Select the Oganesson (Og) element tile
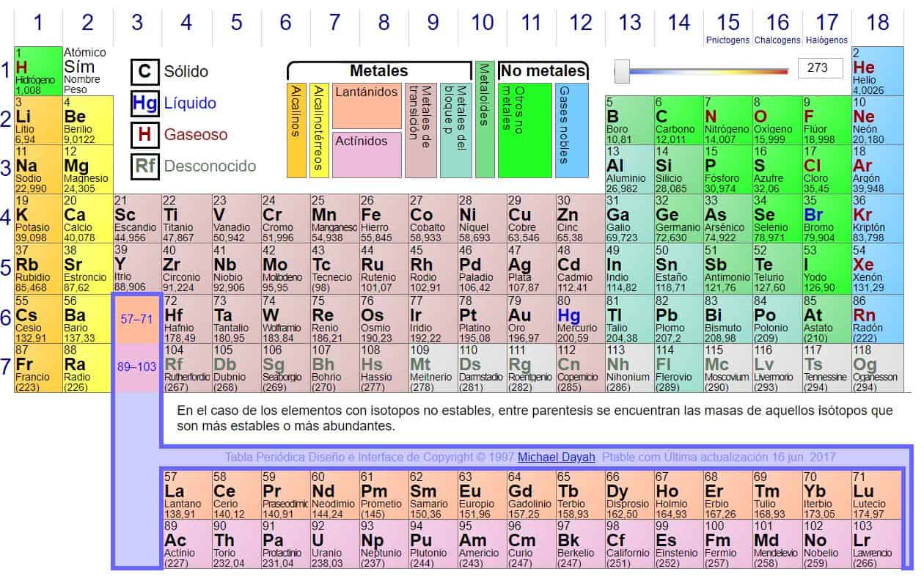This screenshot has width=924, height=577. [x=875, y=368]
